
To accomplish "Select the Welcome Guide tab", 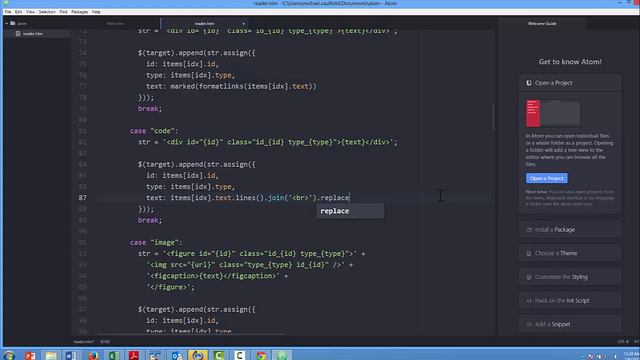I will (542, 24).
